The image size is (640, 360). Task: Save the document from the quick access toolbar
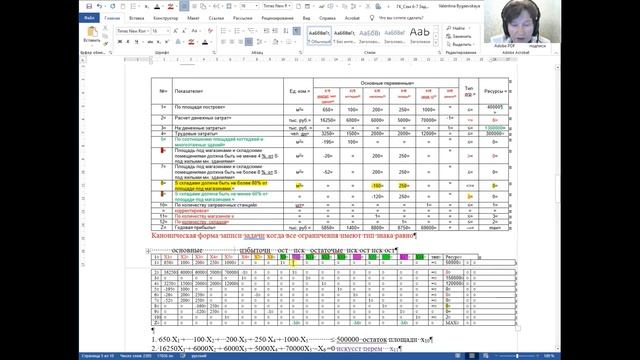click(x=89, y=6)
